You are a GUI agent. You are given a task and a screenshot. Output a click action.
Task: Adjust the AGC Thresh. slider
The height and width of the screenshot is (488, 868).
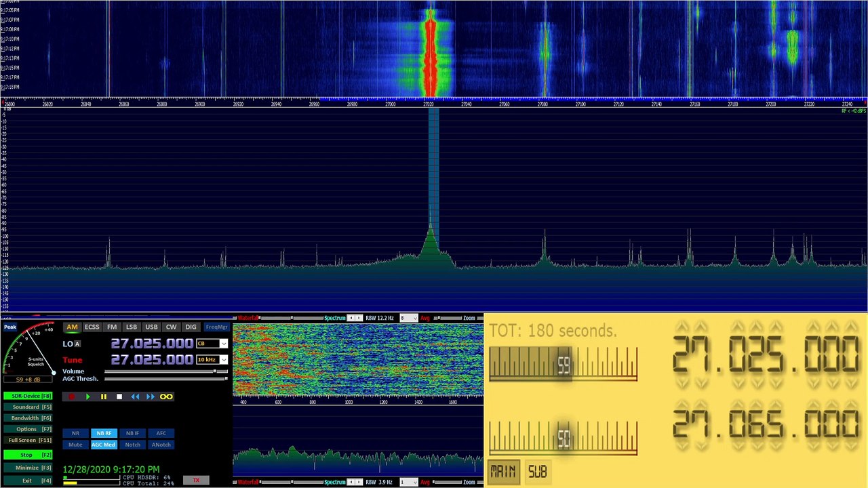point(166,379)
